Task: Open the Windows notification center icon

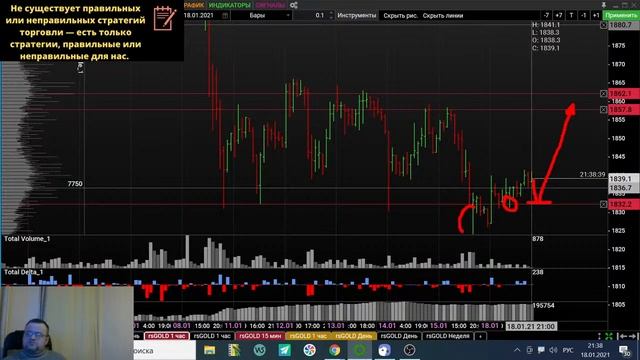Action: click(x=624, y=350)
